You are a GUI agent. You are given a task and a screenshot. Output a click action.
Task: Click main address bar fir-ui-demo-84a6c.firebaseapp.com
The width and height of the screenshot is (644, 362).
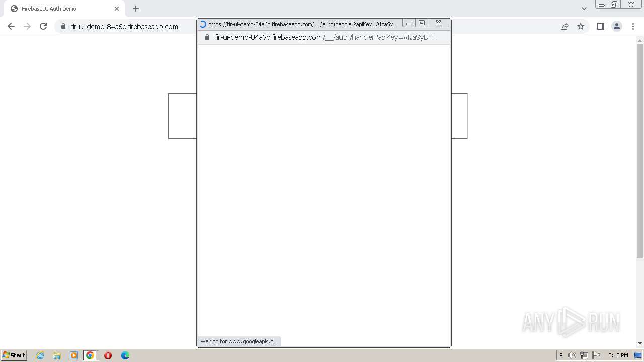[x=124, y=27]
